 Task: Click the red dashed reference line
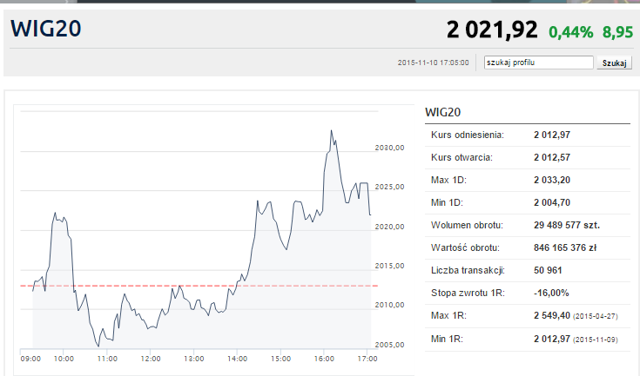[199, 285]
